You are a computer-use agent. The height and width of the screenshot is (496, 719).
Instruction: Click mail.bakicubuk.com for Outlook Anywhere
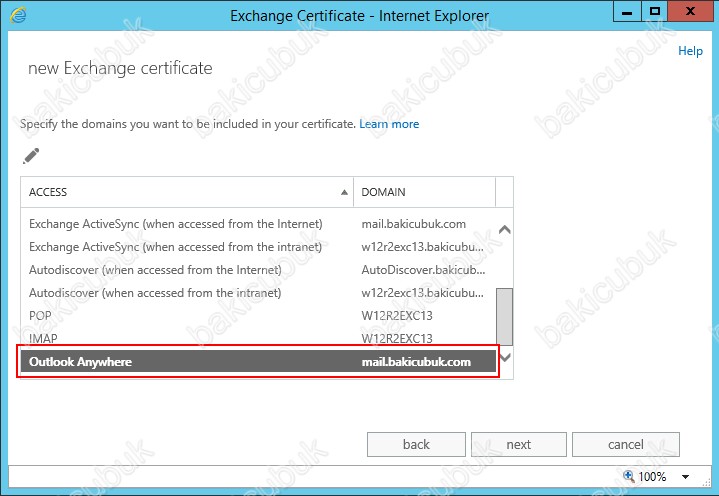click(416, 362)
